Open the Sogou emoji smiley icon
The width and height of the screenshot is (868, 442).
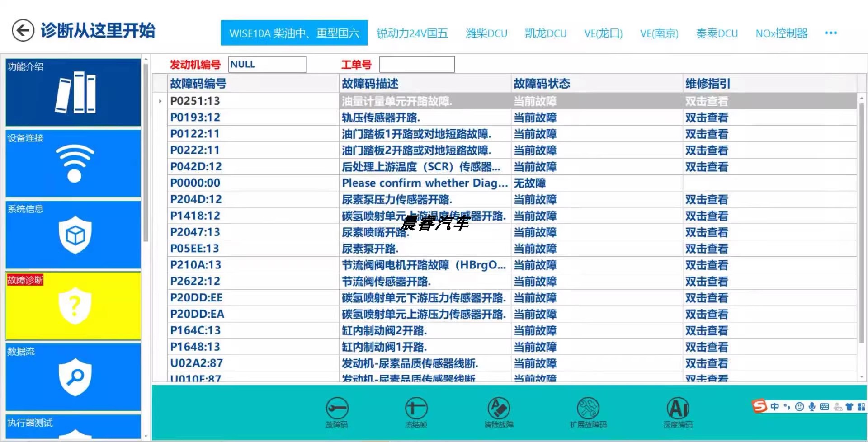pyautogui.click(x=799, y=407)
